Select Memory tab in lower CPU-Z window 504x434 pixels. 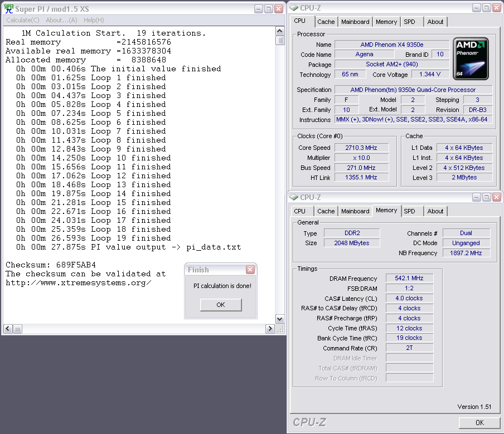386,211
